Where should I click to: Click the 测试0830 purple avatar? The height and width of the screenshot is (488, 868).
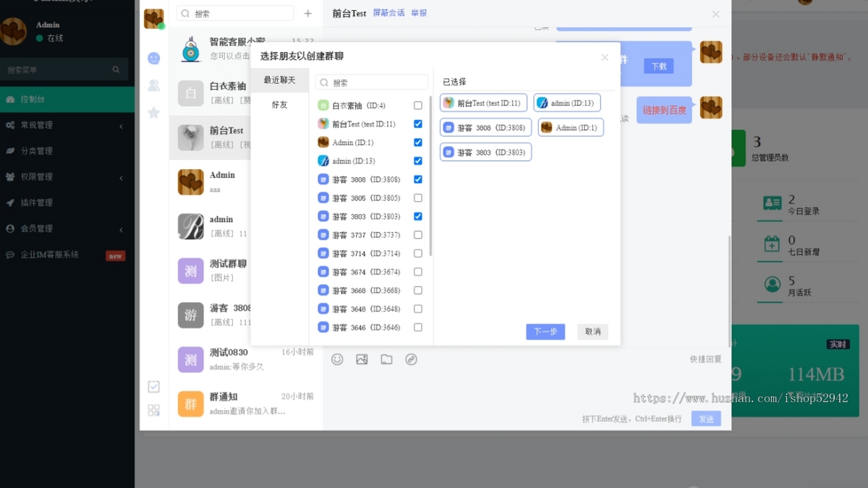[x=191, y=359]
